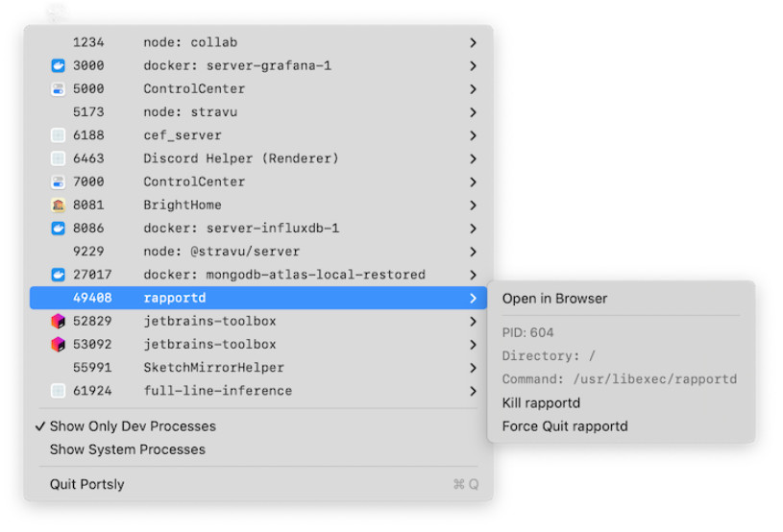The width and height of the screenshot is (783, 532).
Task: Enable Show System Processes option
Action: point(128,449)
